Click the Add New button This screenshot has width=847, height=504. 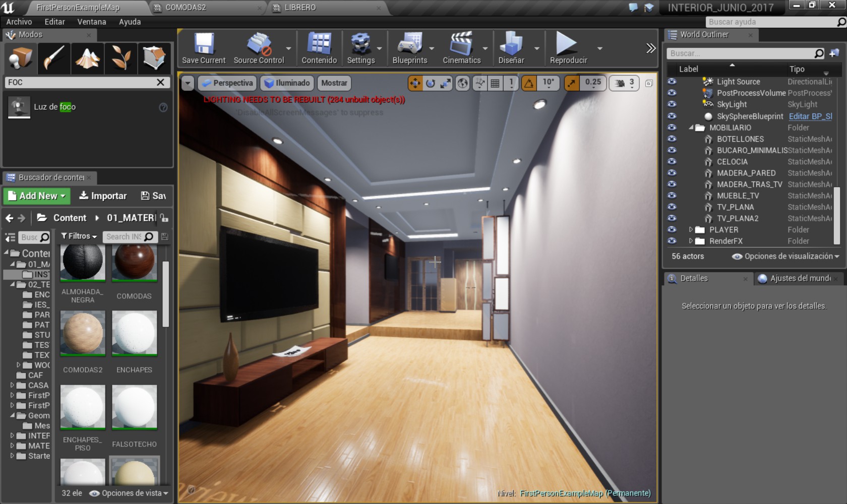37,196
